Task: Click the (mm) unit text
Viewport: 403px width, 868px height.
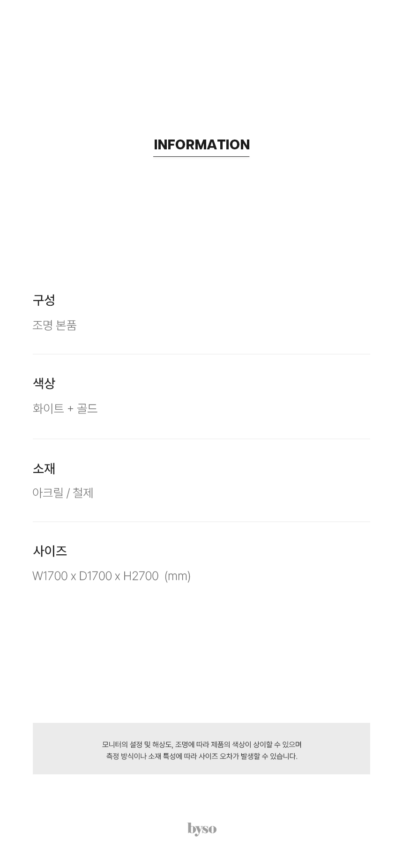Action: click(x=178, y=576)
